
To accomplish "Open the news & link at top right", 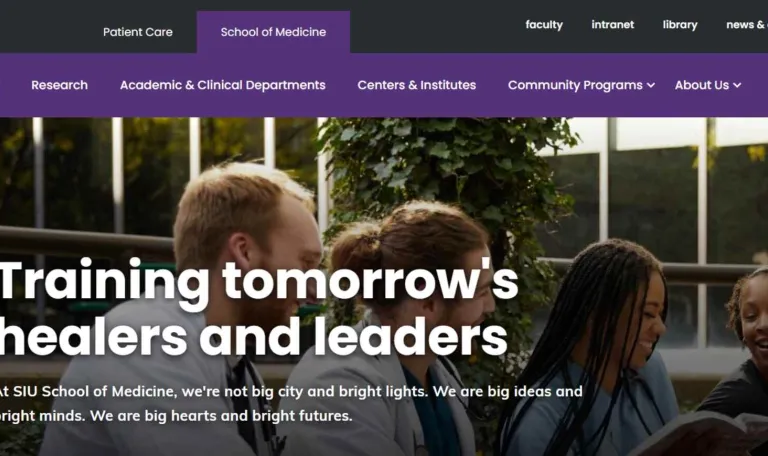I will tap(747, 24).
